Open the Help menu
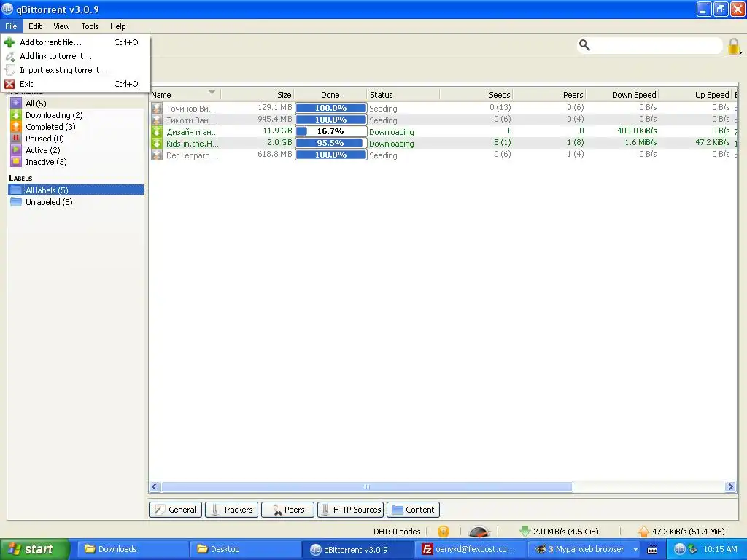The width and height of the screenshot is (747, 560). [117, 26]
